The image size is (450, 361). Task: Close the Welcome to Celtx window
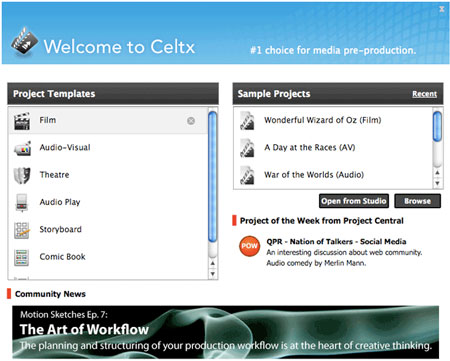tap(442, 9)
